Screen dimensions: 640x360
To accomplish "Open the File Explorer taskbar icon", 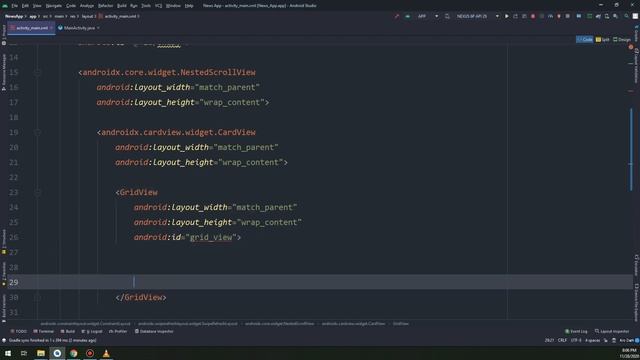I will [x=41, y=353].
